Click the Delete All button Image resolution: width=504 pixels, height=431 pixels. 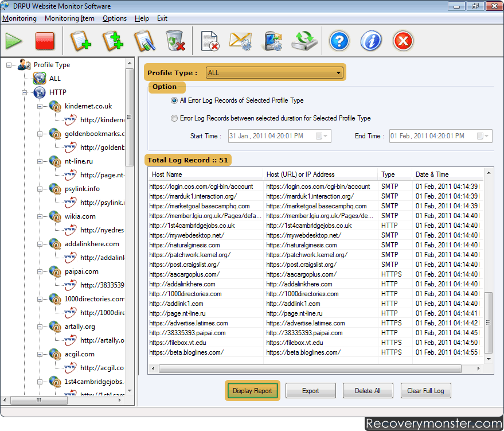tap(368, 391)
